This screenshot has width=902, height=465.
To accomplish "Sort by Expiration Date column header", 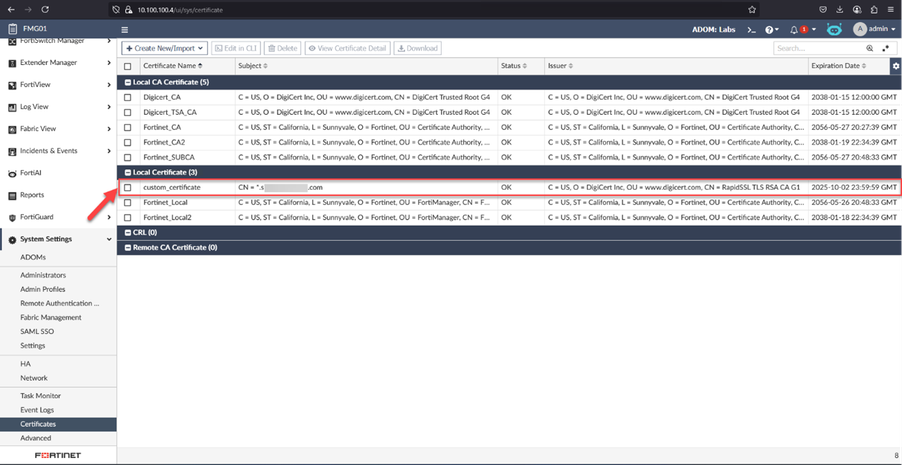I will [x=839, y=66].
